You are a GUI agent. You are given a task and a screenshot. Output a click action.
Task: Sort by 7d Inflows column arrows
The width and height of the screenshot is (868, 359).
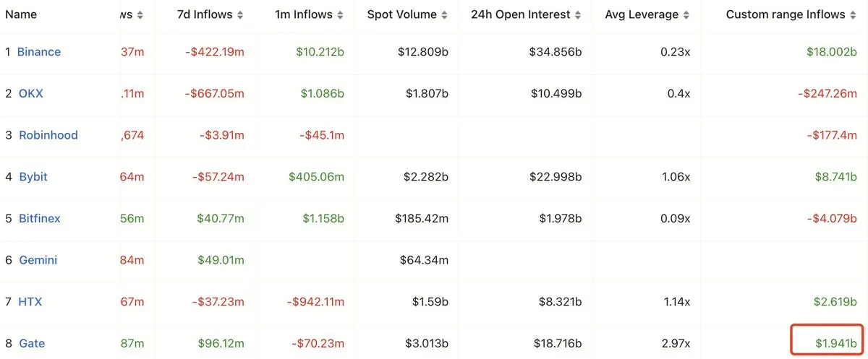pos(240,14)
